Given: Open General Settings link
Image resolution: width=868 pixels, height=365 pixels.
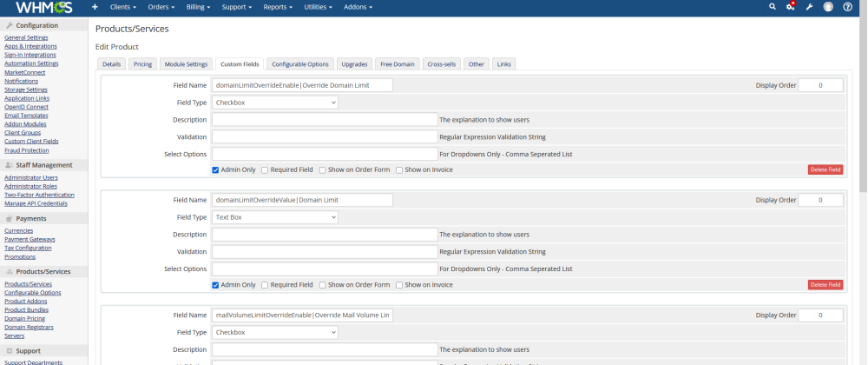Looking at the screenshot, I should pyautogui.click(x=26, y=37).
